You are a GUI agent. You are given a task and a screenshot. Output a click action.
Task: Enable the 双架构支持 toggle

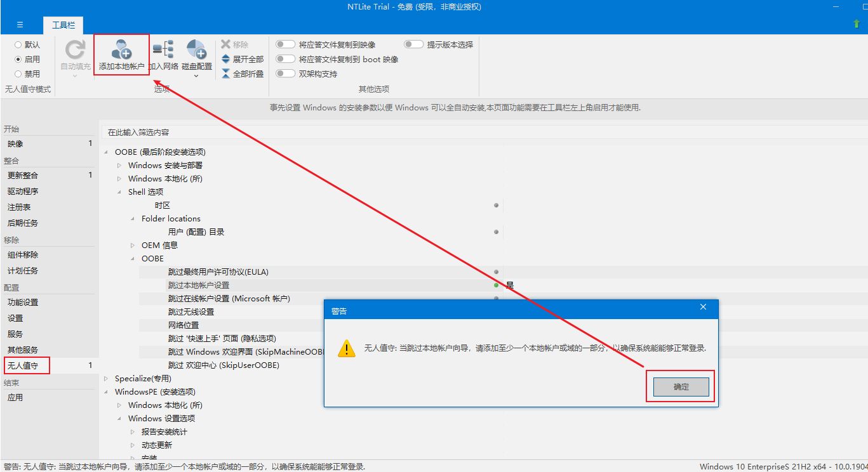coord(285,74)
